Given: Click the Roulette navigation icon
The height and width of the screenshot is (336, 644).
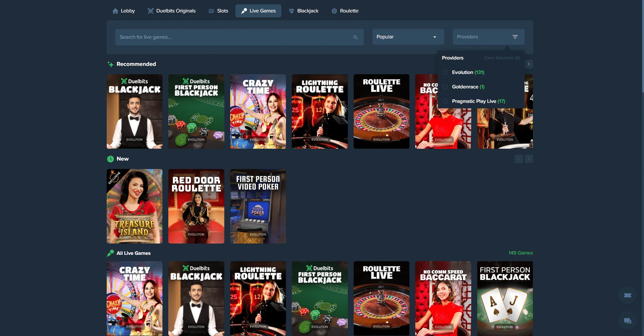Looking at the screenshot, I should pos(334,11).
